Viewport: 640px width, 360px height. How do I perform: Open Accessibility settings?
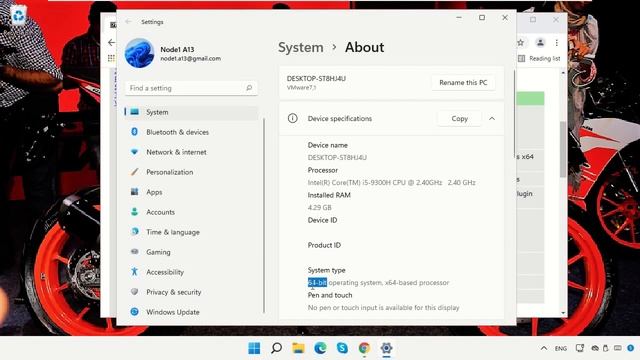point(191,272)
